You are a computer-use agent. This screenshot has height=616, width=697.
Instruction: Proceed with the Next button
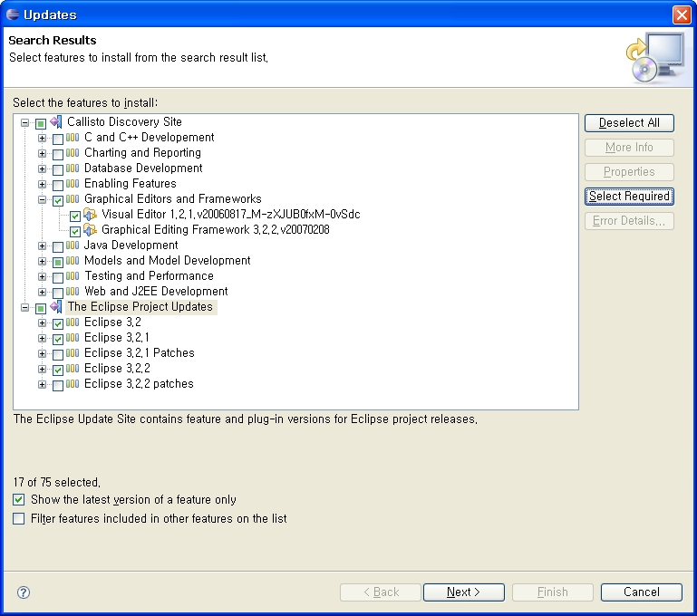[x=464, y=592]
